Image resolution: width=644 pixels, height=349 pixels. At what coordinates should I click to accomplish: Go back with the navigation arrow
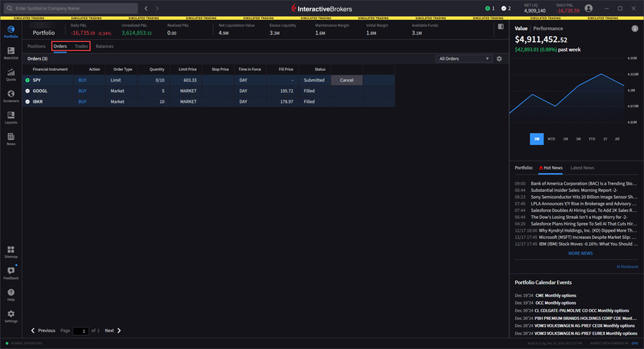coord(146,8)
